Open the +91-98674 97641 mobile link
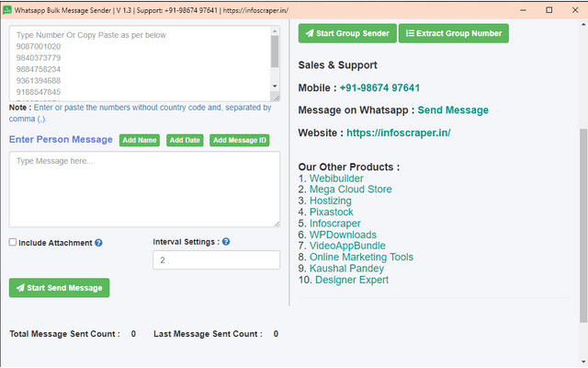The width and height of the screenshot is (588, 368). pyautogui.click(x=379, y=88)
